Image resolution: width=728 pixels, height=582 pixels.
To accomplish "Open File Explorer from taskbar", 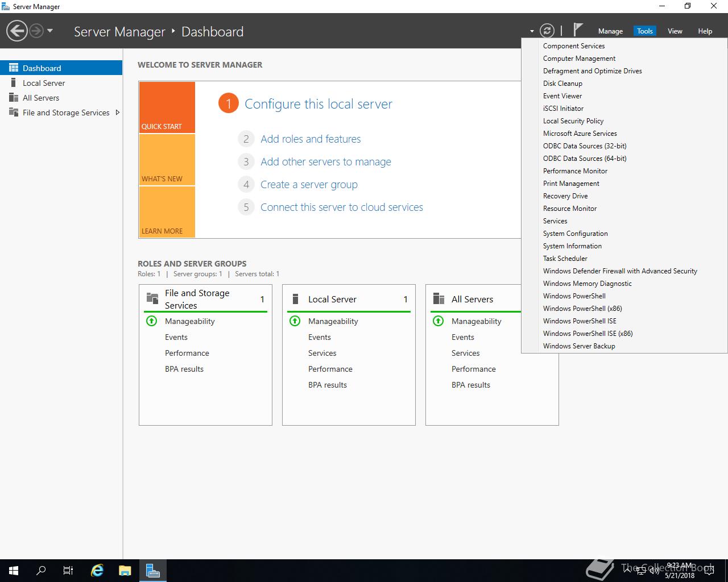I will 125,571.
